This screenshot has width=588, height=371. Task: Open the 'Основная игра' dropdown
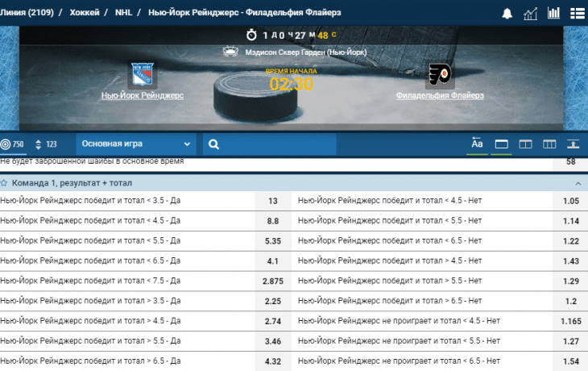tap(136, 144)
